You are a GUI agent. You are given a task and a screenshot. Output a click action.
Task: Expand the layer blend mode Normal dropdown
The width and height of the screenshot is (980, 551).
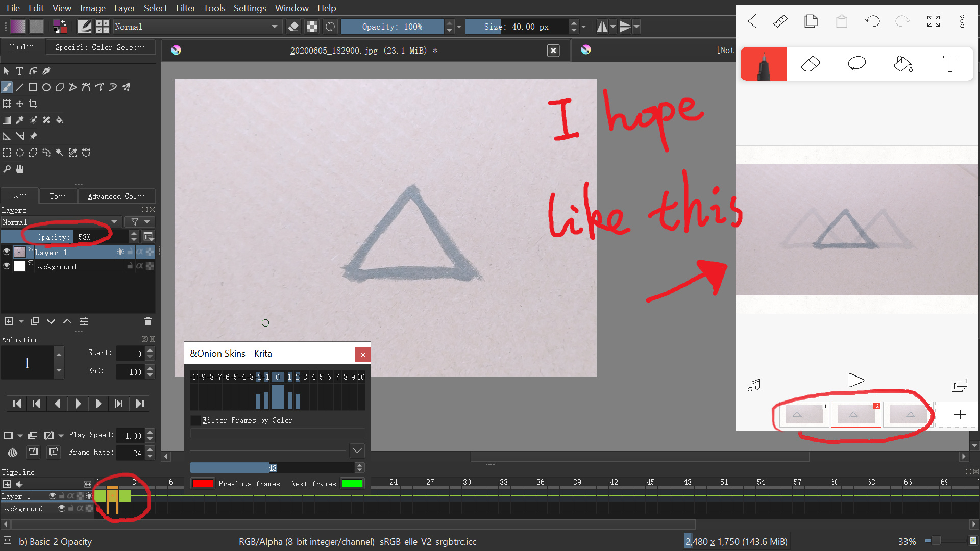click(61, 222)
